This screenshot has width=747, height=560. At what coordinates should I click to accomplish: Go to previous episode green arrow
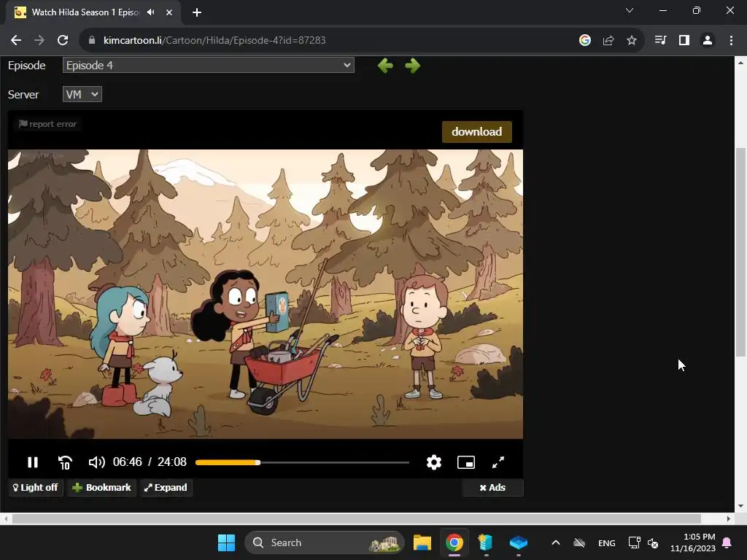point(385,65)
